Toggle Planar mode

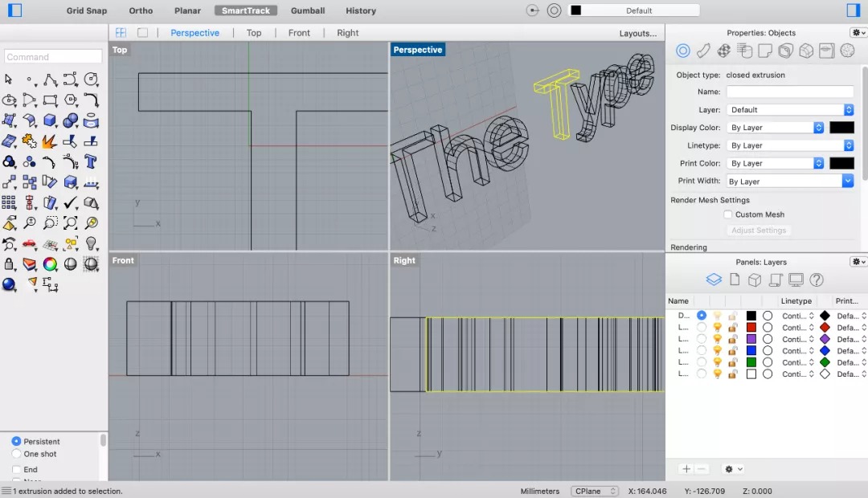click(x=187, y=10)
